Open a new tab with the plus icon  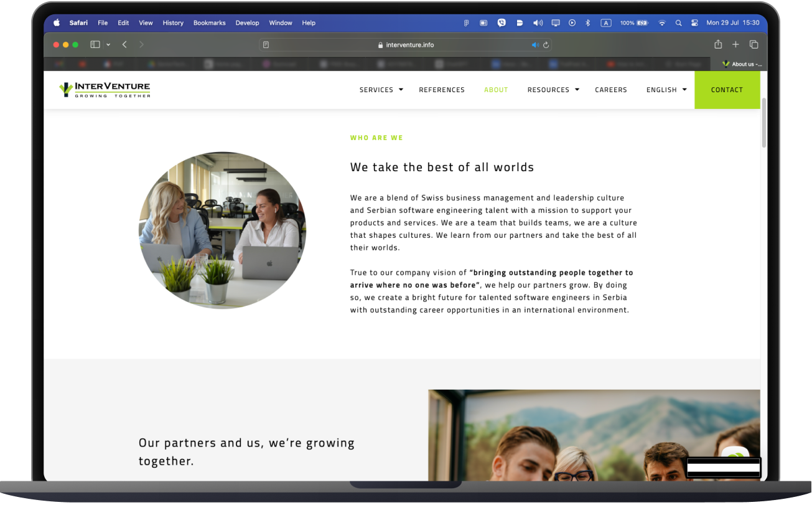(x=735, y=44)
